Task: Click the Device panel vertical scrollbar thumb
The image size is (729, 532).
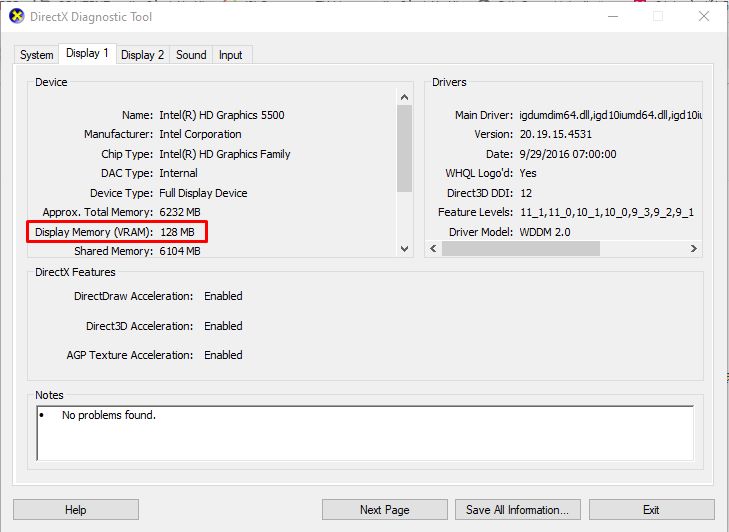Action: (404, 148)
